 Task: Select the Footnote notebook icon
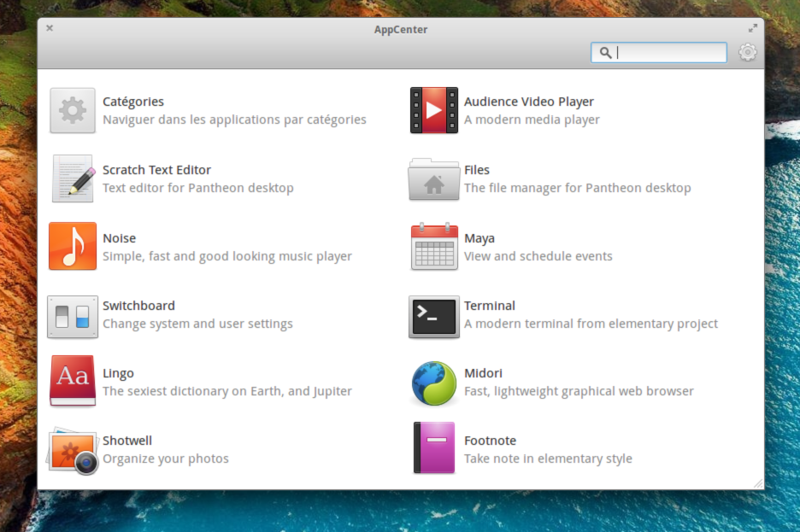coord(434,448)
